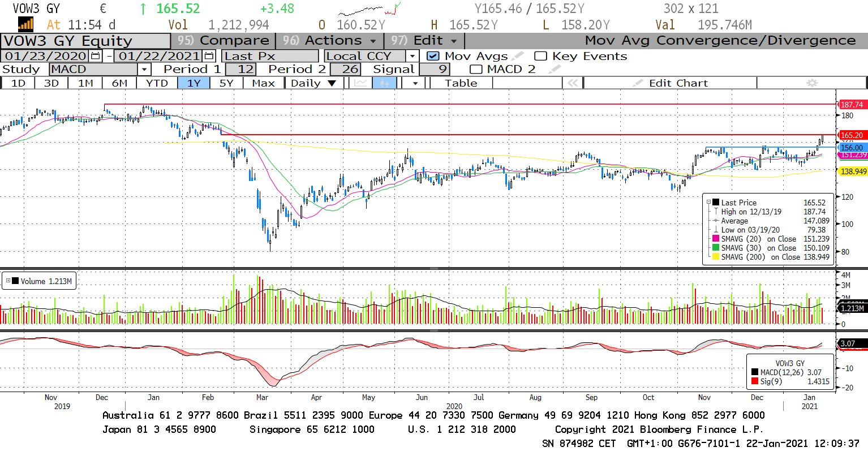Collapse the price legend tree
Screen dimensions: 868x460
tap(708, 203)
